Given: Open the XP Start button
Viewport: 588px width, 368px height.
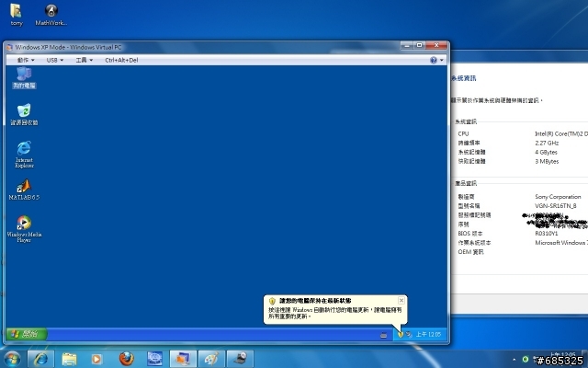Looking at the screenshot, I should [x=27, y=334].
